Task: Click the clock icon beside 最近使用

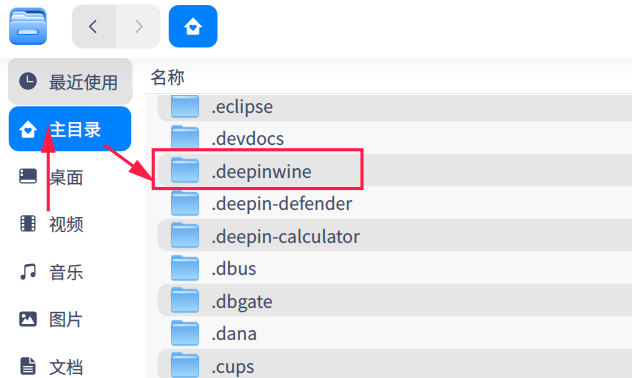Action: tap(28, 81)
